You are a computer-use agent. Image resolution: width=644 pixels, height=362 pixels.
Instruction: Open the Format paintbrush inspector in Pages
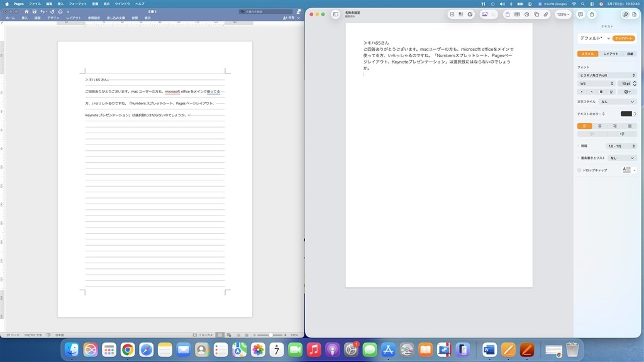coord(626,14)
